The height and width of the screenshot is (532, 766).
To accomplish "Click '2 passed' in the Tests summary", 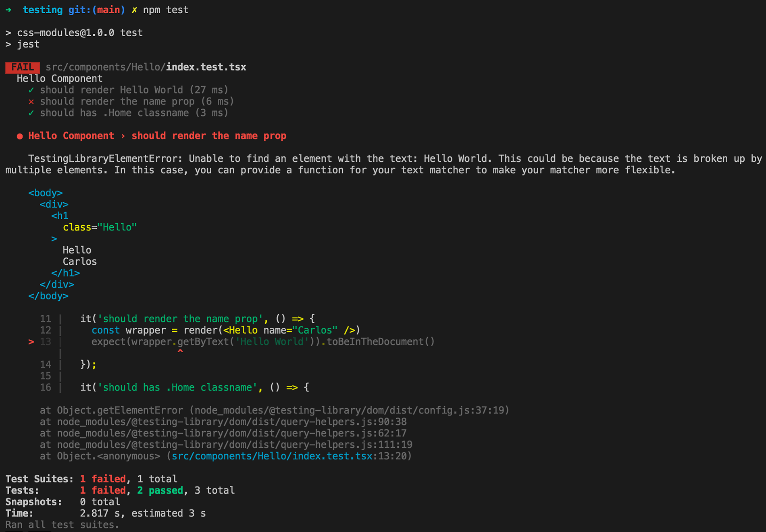I will coord(160,490).
